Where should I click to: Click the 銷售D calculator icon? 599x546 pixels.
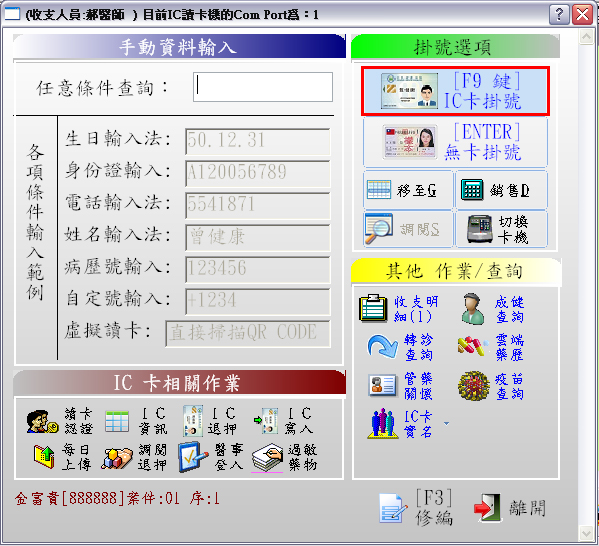472,190
